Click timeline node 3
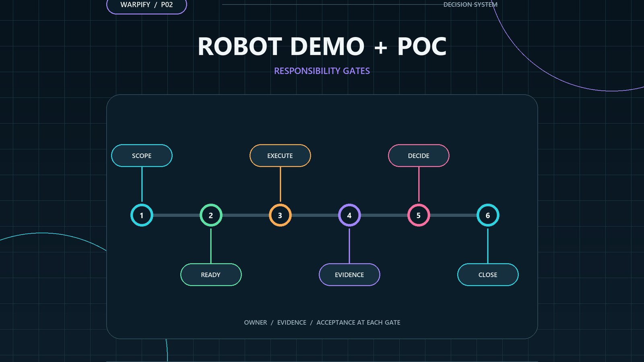This screenshot has width=644, height=362. 280,215
